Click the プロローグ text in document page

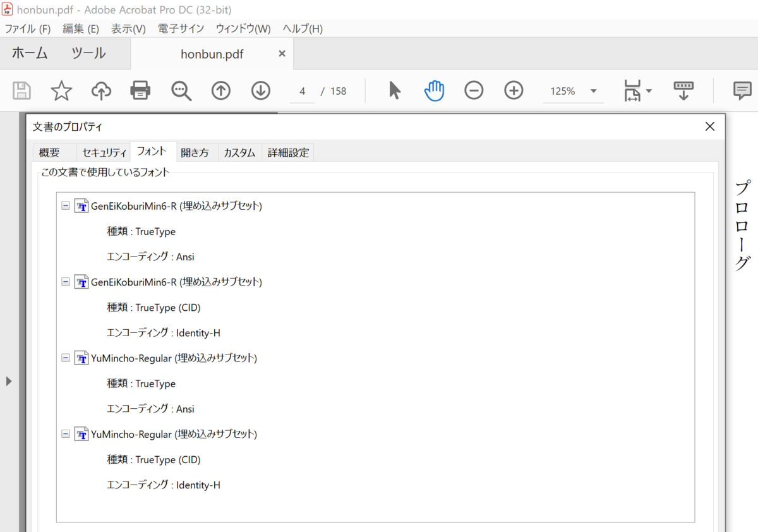pos(743,226)
